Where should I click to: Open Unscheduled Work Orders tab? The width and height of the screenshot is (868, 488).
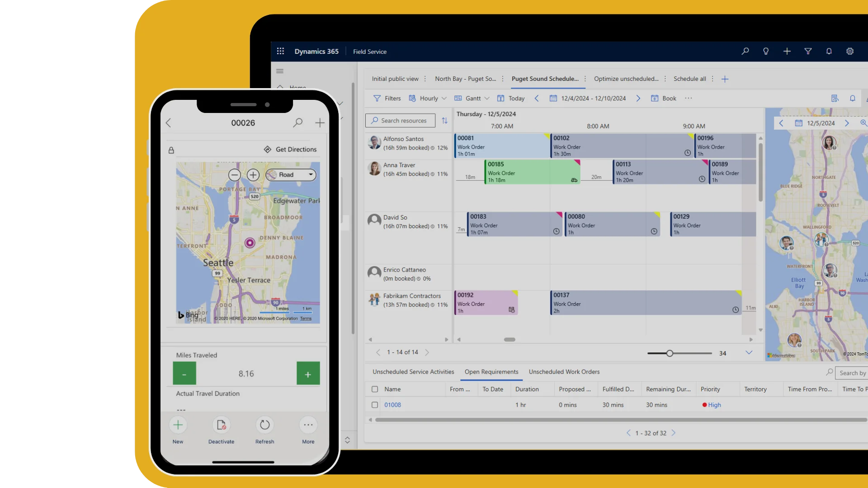pyautogui.click(x=564, y=372)
